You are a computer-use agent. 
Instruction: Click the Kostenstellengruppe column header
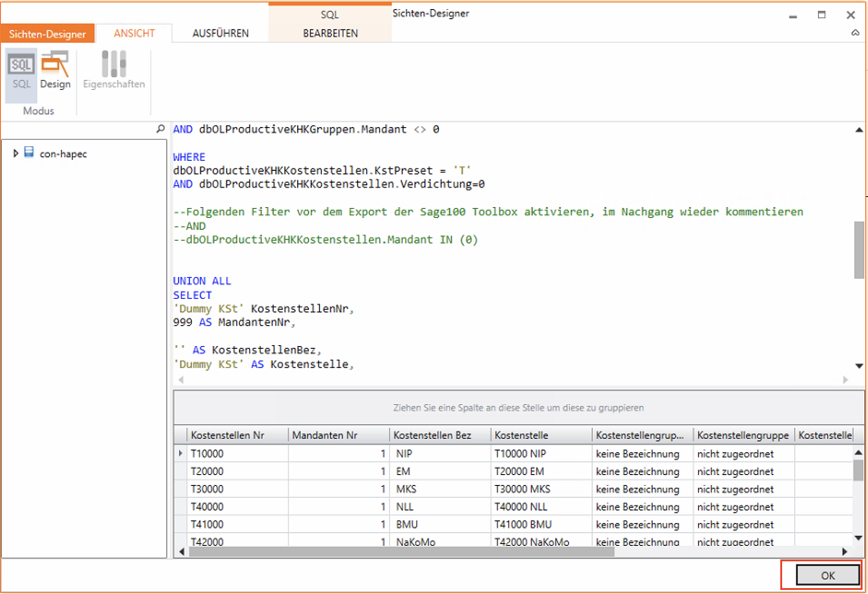(x=743, y=435)
